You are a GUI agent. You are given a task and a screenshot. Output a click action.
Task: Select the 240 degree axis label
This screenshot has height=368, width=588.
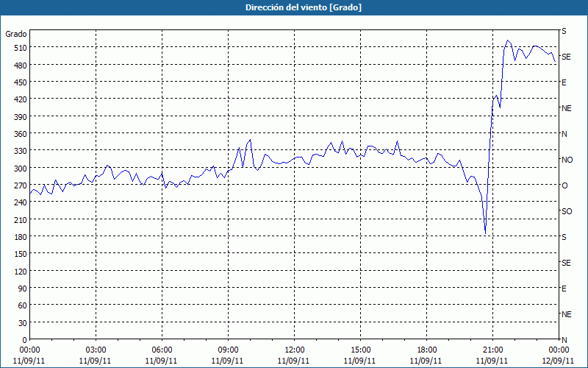pyautogui.click(x=21, y=202)
